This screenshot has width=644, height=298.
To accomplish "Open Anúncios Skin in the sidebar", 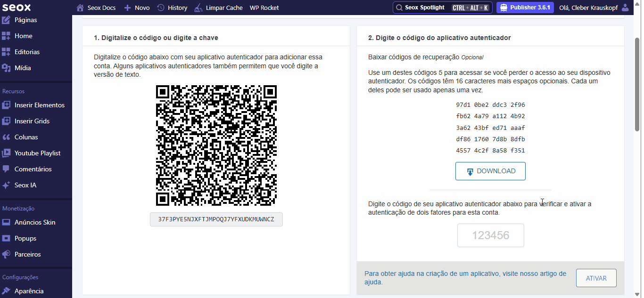I will [x=35, y=222].
